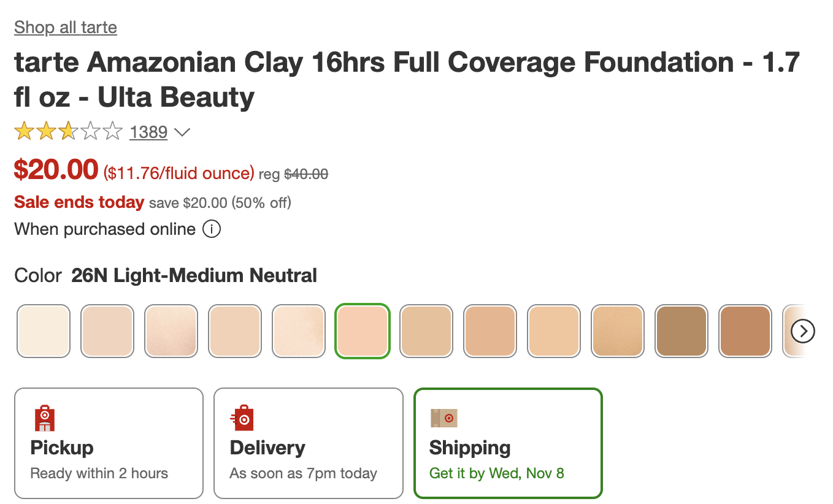Click the red Delivery bag icon
Screen dimensions: 833x504
pos(242,418)
